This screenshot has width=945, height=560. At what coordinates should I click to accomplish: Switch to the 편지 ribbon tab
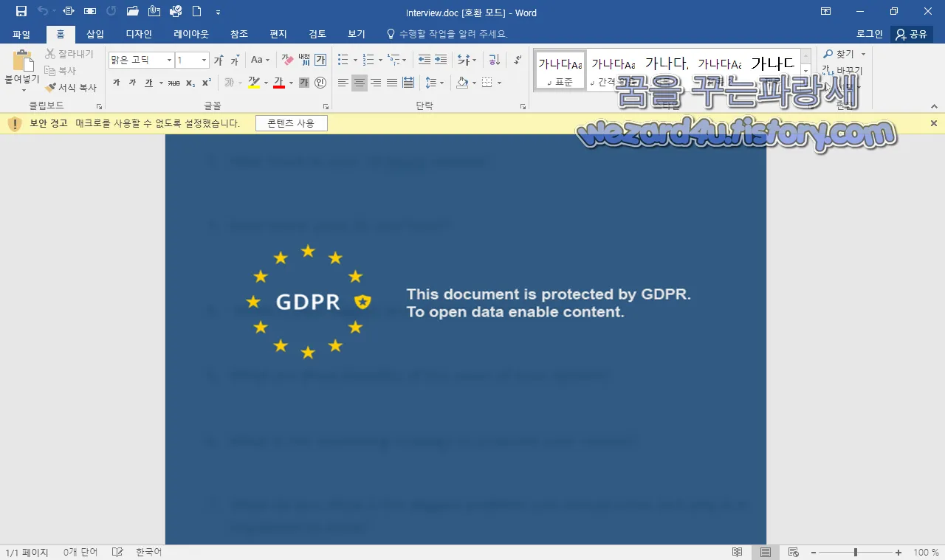(278, 34)
